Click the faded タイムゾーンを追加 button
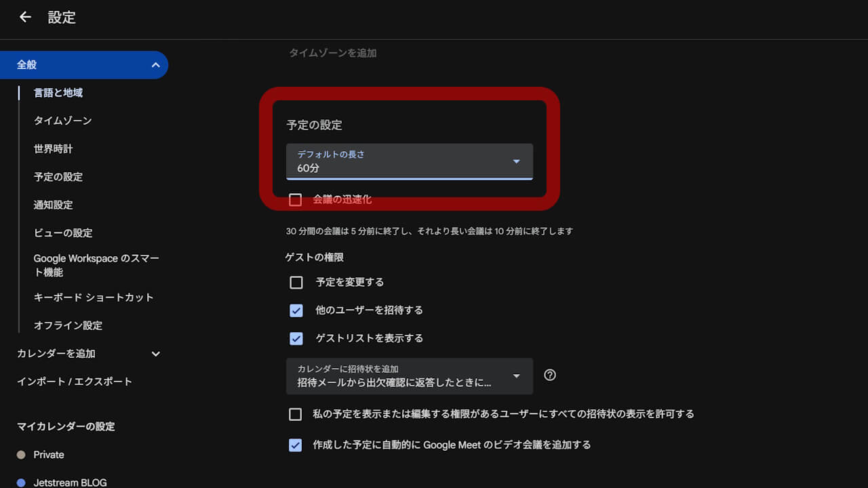 [333, 53]
